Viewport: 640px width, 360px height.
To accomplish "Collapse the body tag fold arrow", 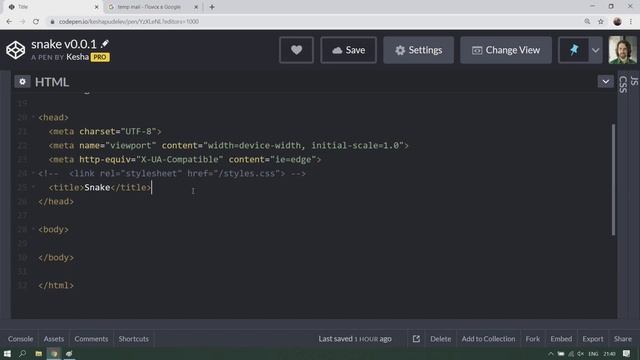I will 33,229.
